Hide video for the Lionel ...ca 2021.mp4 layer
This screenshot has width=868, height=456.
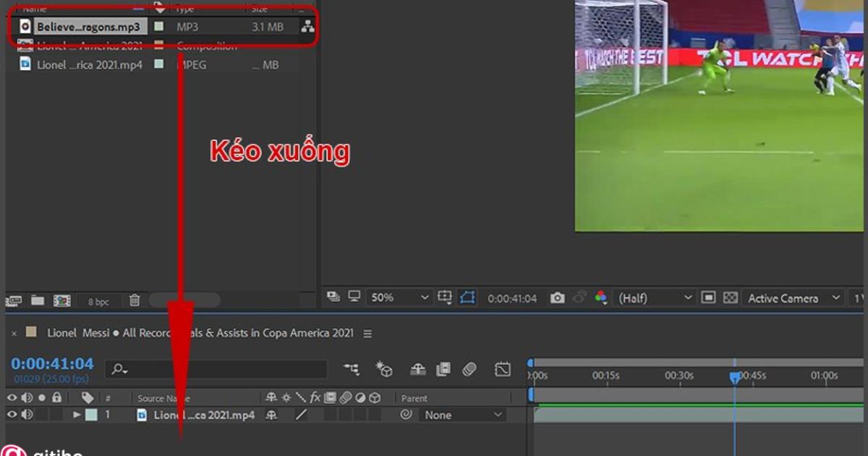pyautogui.click(x=11, y=415)
